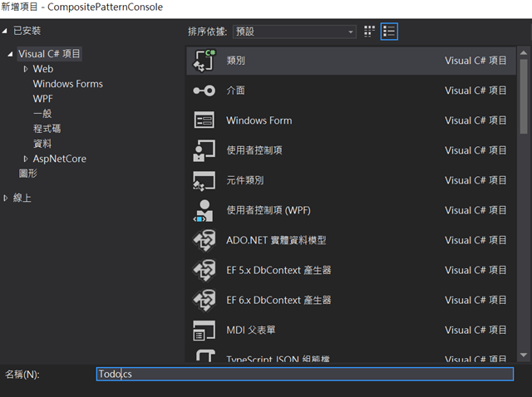Image resolution: width=532 pixels, height=397 pixels.
Task: Collapse the 已安裝 section
Action: pyautogui.click(x=5, y=31)
